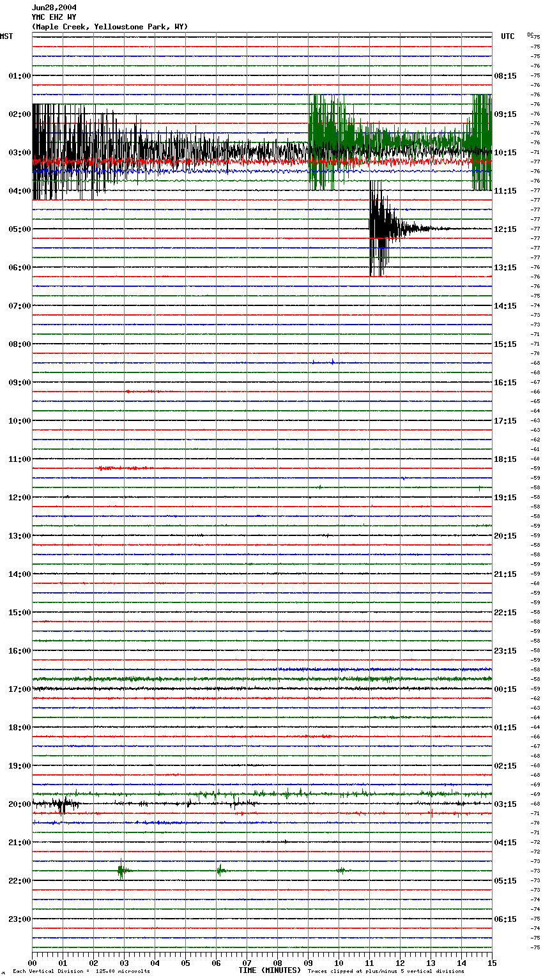
Task: Click the Each Vertical Division 125.00 microvolts note
Action: point(81,971)
